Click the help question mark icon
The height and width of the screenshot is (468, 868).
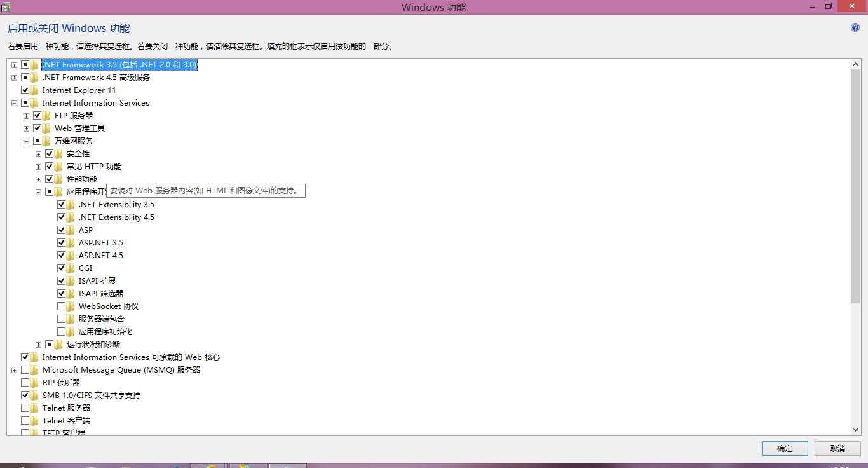855,27
